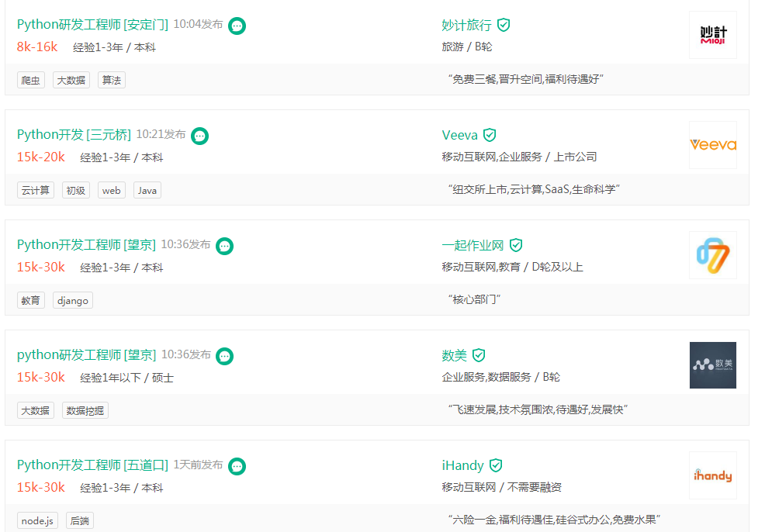Screen dimensions: 772x532
Task: Open the 一起作业网 company logo
Action: tap(713, 255)
